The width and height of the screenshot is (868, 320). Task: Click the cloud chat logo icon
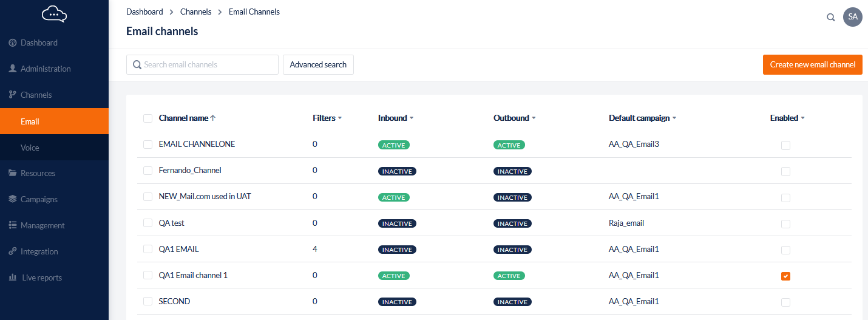54,13
